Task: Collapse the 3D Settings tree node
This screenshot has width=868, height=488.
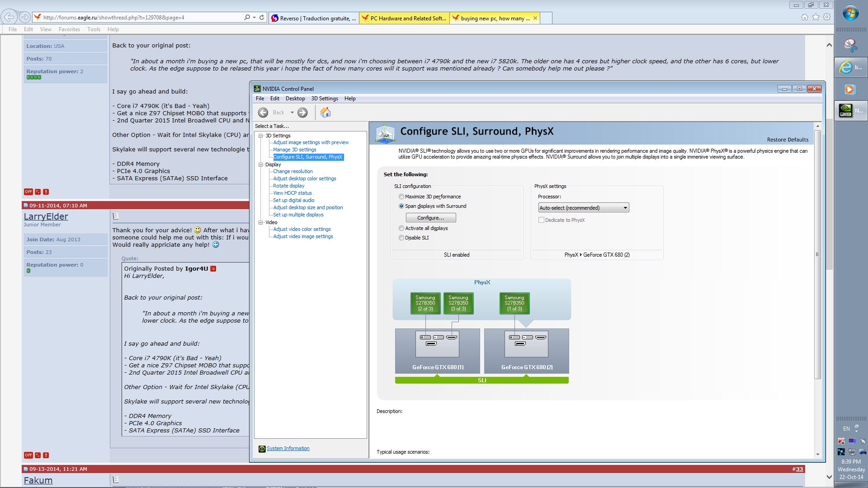Action: coord(261,136)
